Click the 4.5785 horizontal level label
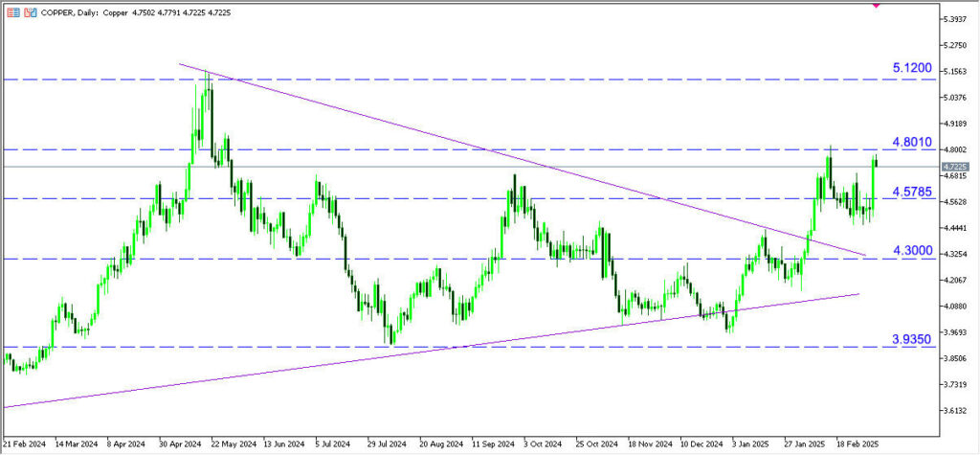 pos(911,192)
